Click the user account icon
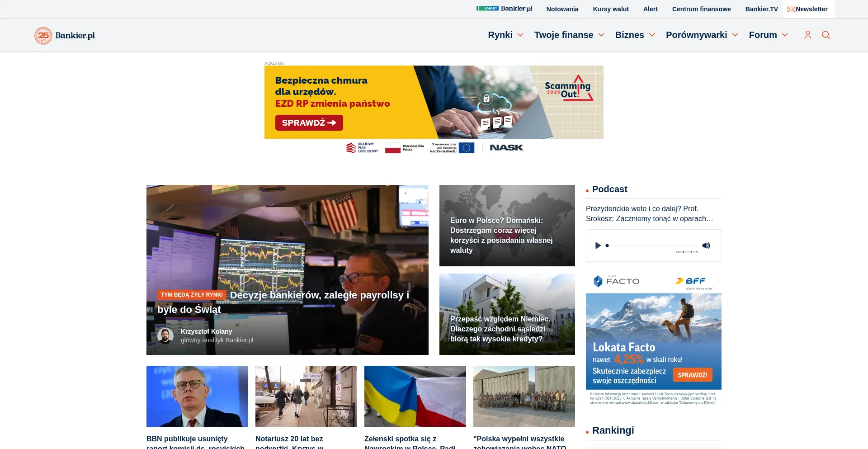The image size is (868, 449). click(808, 35)
